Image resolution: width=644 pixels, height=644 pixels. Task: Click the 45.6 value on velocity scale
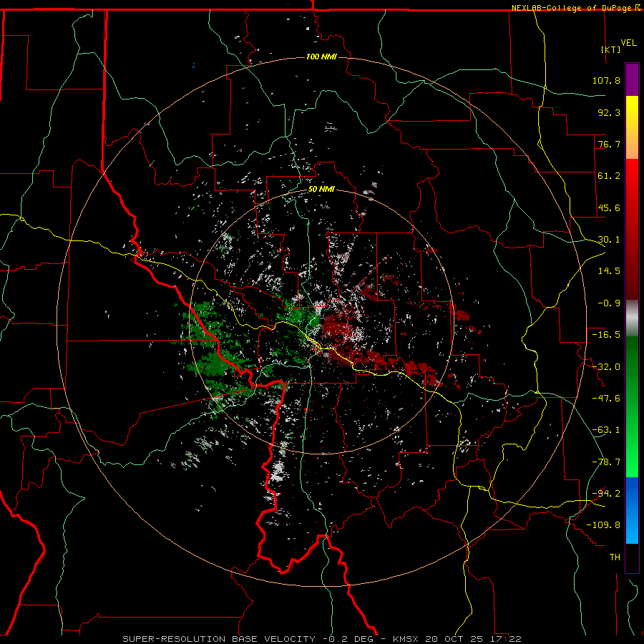point(609,208)
